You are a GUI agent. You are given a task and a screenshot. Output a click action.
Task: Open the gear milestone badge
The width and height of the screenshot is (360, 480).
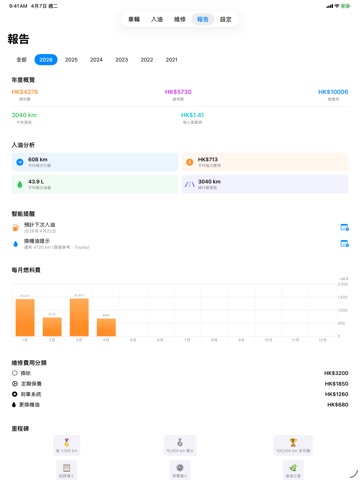(180, 470)
